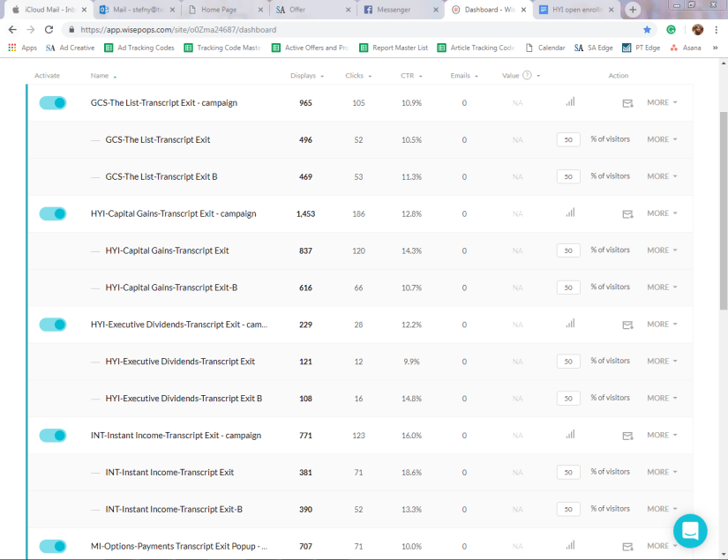The width and height of the screenshot is (728, 560).
Task: Toggle INT-Instant Income campaign activation
Action: point(53,435)
